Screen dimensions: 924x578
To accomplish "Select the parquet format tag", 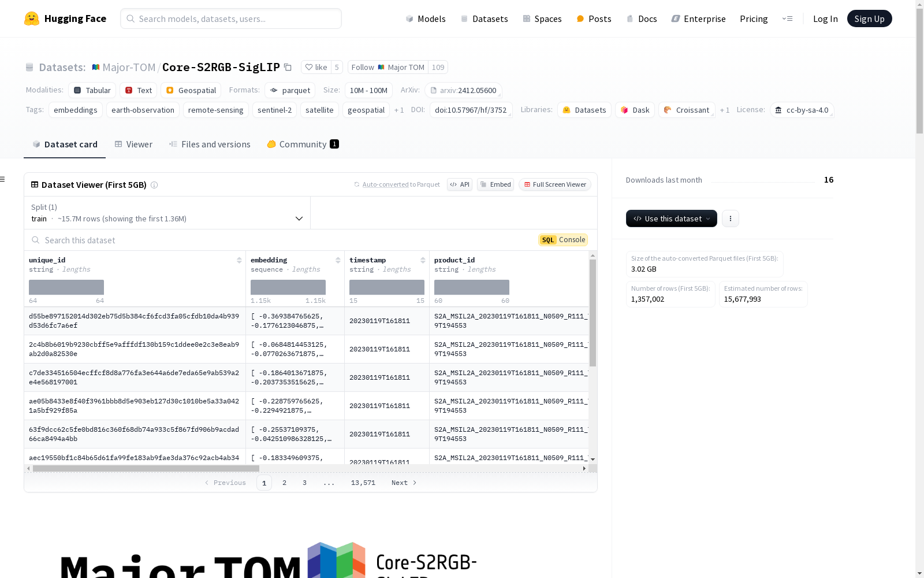I will click(290, 90).
